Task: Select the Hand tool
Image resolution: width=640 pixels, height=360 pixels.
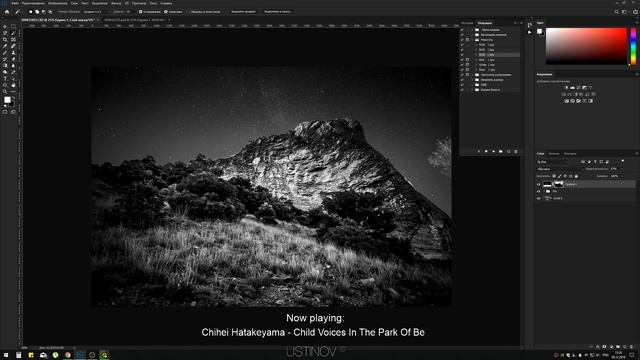Action: [13, 85]
